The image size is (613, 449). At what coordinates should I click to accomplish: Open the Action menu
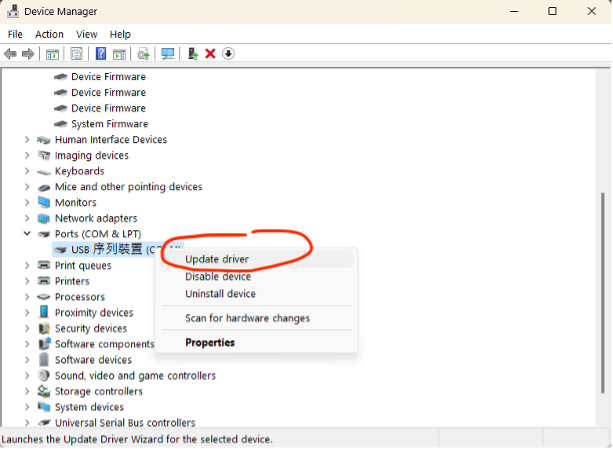coord(49,34)
